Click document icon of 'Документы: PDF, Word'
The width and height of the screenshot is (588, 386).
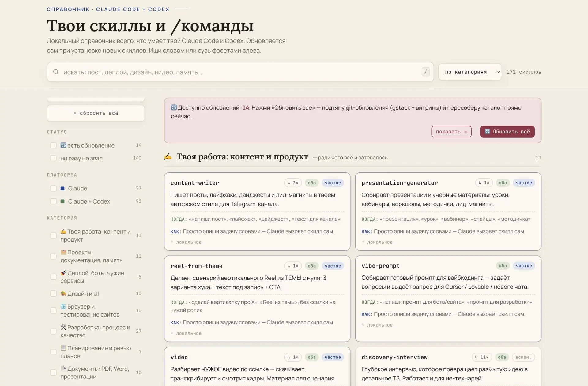63,368
